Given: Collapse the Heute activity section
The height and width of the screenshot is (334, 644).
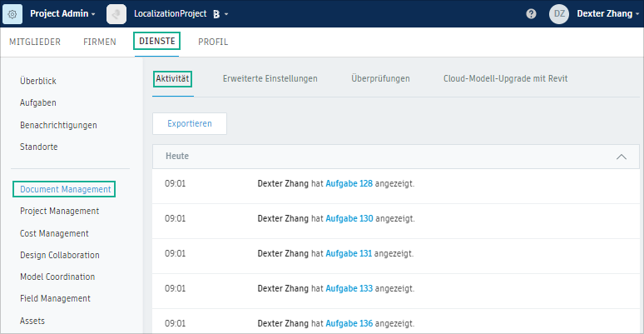Looking at the screenshot, I should (622, 157).
